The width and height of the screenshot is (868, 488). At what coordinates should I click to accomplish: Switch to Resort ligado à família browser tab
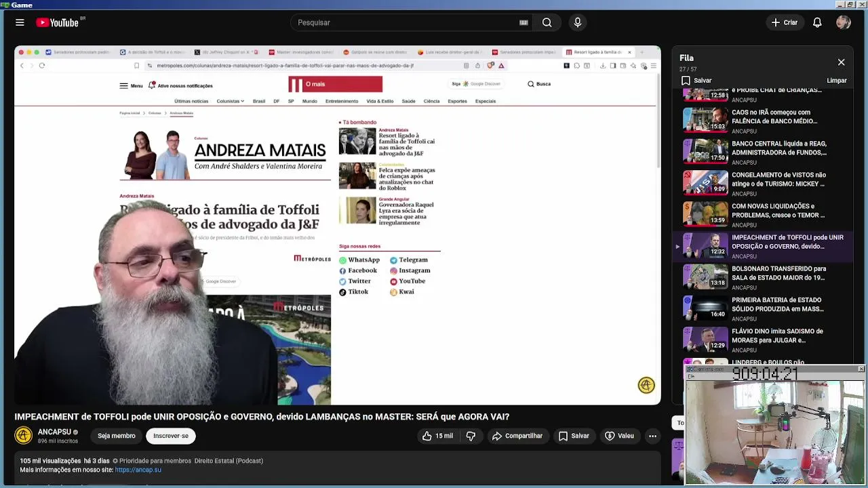[597, 52]
